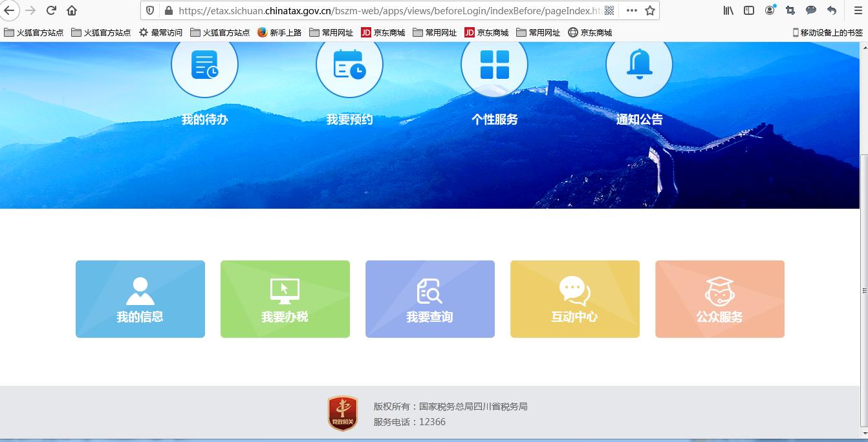Open the page actions "..." menu
This screenshot has width=868, height=442.
631,10
